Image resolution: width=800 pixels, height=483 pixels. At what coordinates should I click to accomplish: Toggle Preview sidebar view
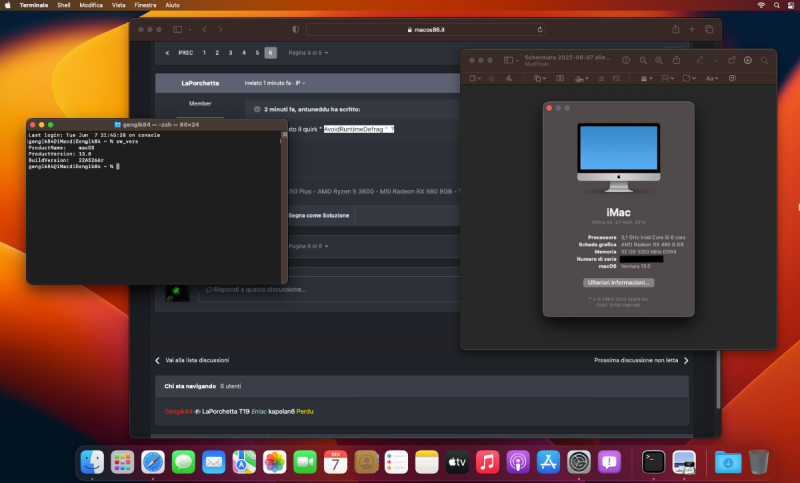pos(508,60)
